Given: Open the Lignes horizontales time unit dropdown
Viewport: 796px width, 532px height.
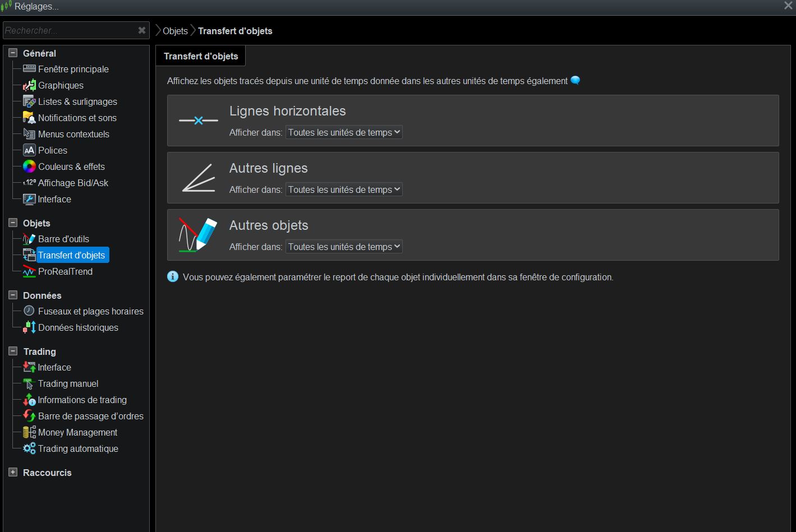Looking at the screenshot, I should coord(344,132).
